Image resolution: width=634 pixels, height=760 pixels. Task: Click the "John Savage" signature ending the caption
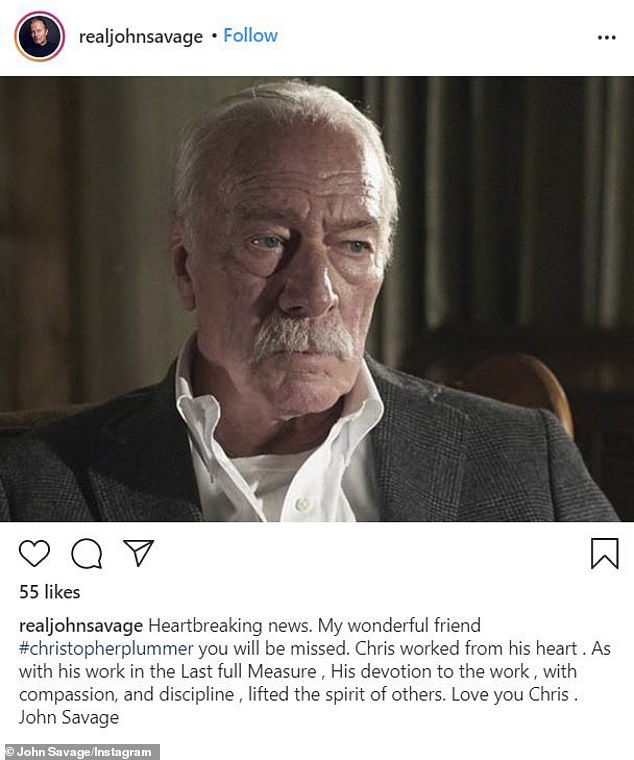[x=68, y=718]
